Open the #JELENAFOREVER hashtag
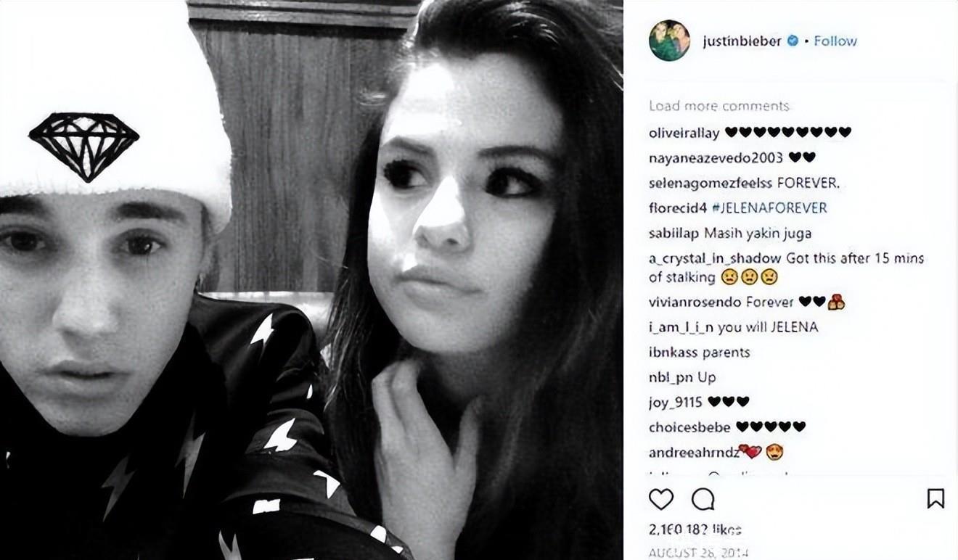958x560 pixels. click(x=769, y=208)
